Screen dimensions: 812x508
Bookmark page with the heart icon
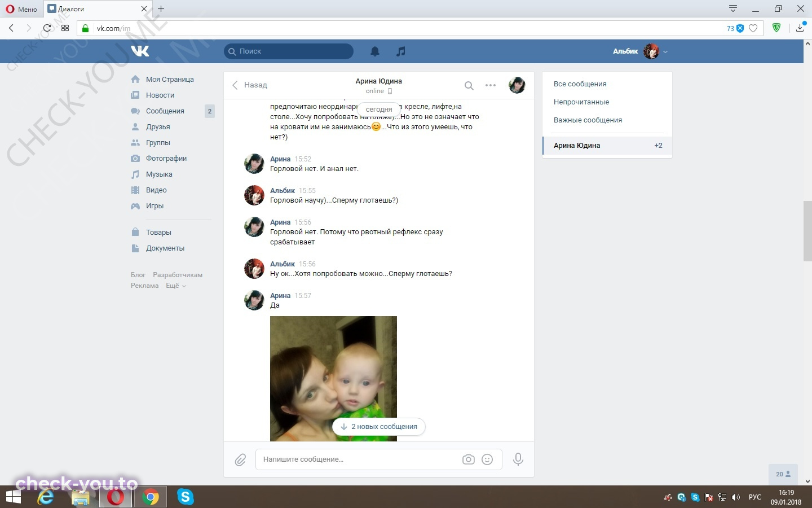click(x=753, y=28)
